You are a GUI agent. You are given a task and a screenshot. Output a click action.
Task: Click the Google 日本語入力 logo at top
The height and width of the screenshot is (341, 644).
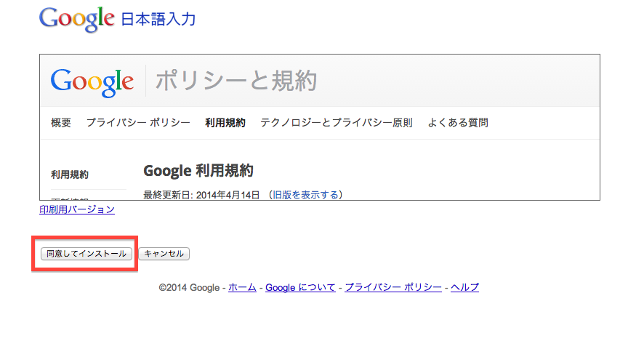point(117,20)
